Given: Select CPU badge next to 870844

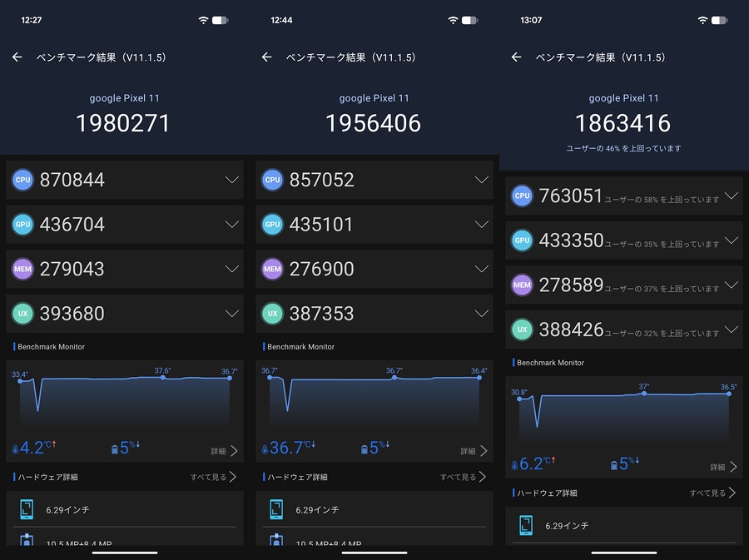Looking at the screenshot, I should (x=22, y=180).
